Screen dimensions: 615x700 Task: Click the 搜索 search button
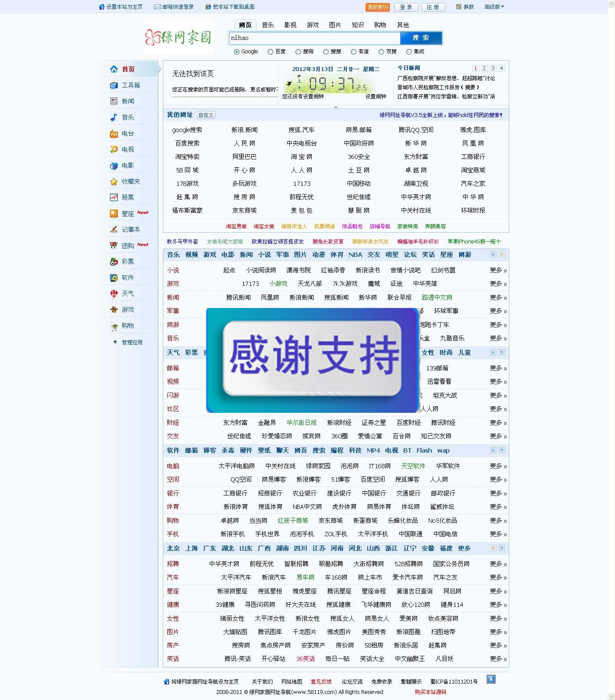click(x=421, y=38)
